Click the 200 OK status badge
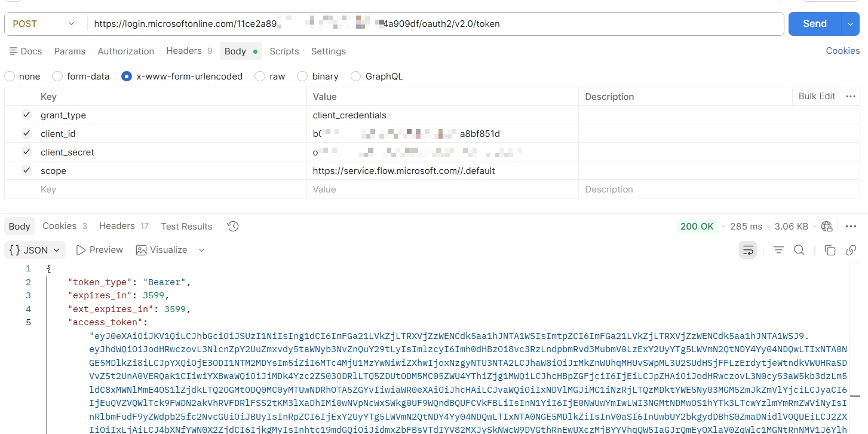Image resolution: width=868 pixels, height=434 pixels. [697, 226]
